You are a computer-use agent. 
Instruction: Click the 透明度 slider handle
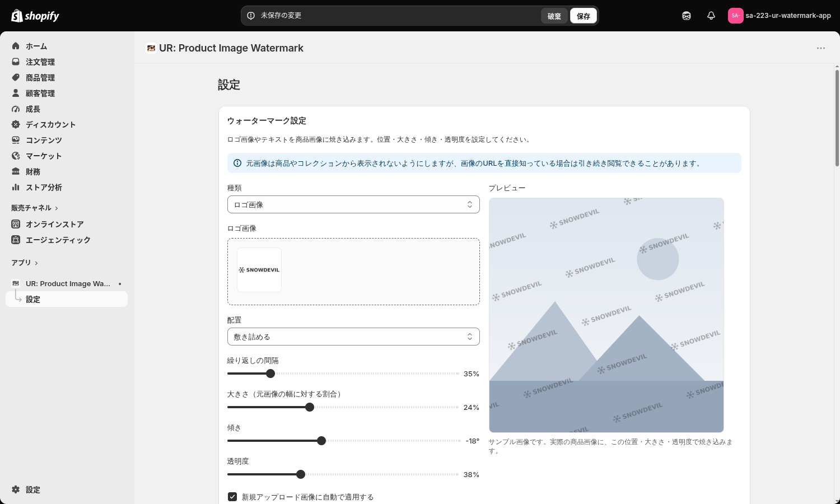301,474
